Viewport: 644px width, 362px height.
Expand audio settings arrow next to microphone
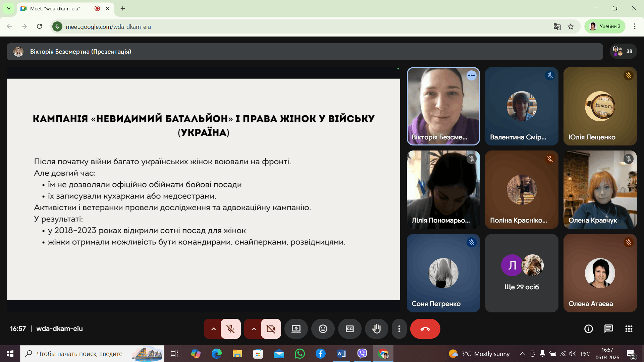pos(213,329)
